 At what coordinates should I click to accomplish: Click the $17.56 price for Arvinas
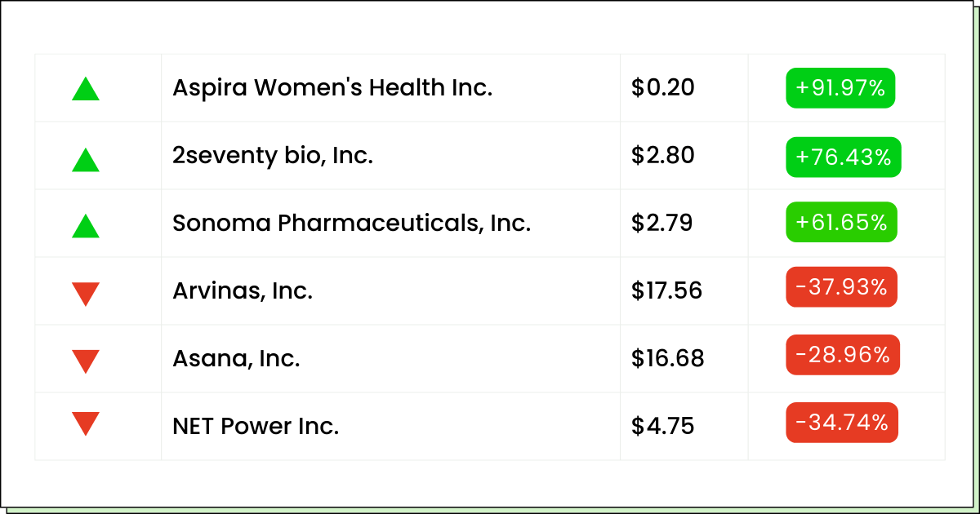[x=666, y=290]
